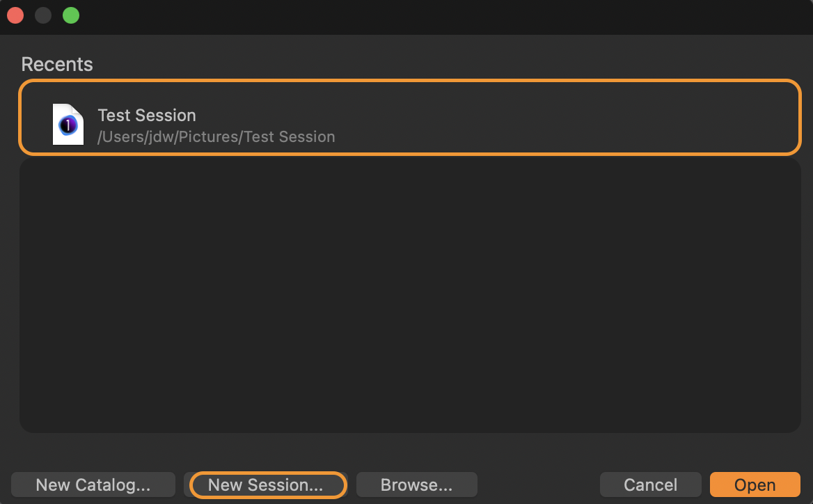813x504 pixels.
Task: Click the /Users/jdw/Pictures/Test Session path
Action: point(216,137)
